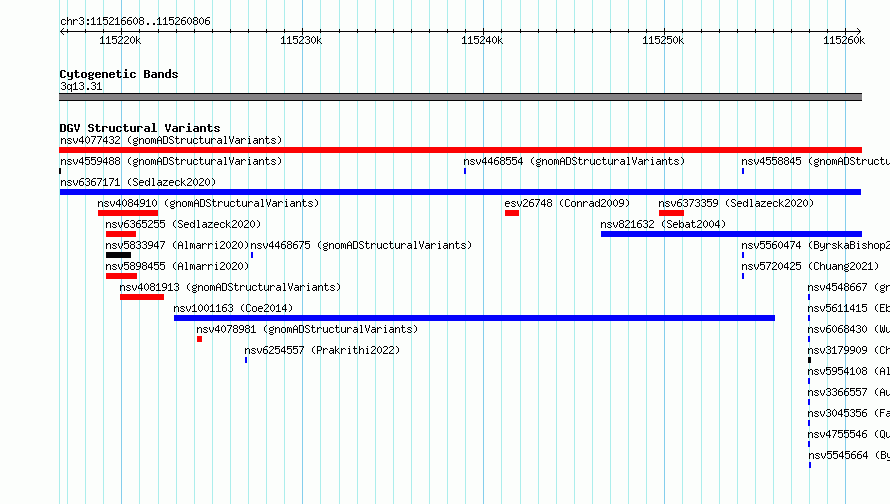Viewport: 890px width, 504px height.
Task: Click the small blue nsv4468554 marker
Action: pos(465,171)
